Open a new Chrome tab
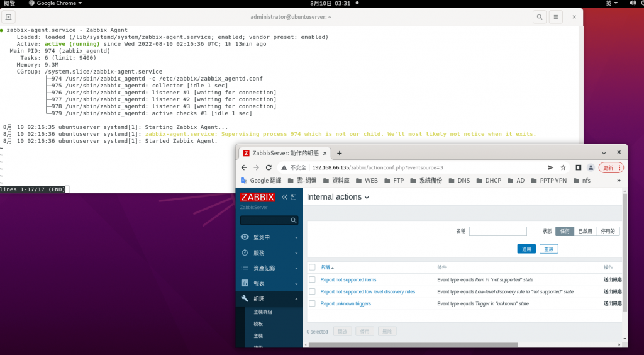Screen dimensions: 644x355 click(339, 153)
